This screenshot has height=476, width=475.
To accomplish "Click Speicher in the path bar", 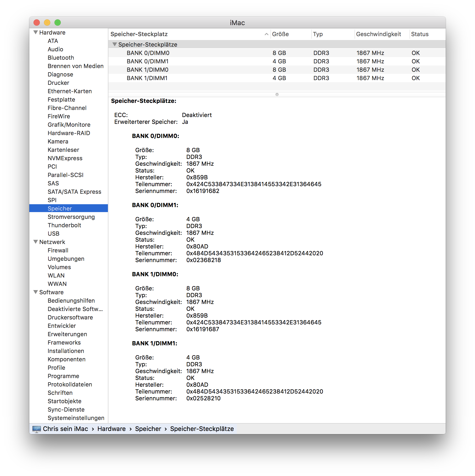I will [148, 429].
